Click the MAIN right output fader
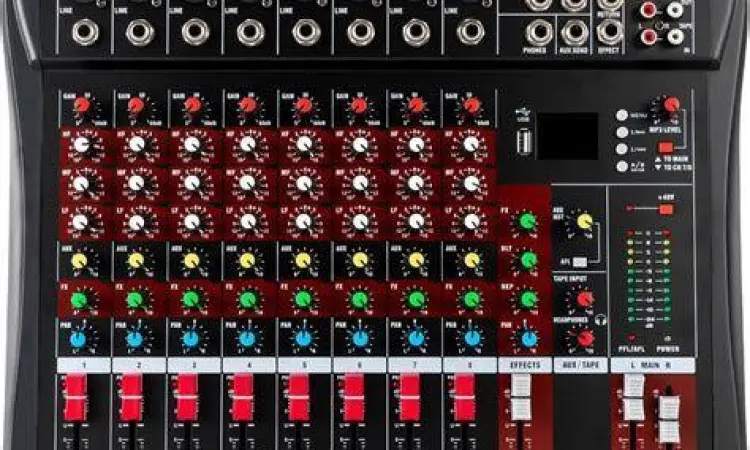750x450 pixels. [x=669, y=418]
